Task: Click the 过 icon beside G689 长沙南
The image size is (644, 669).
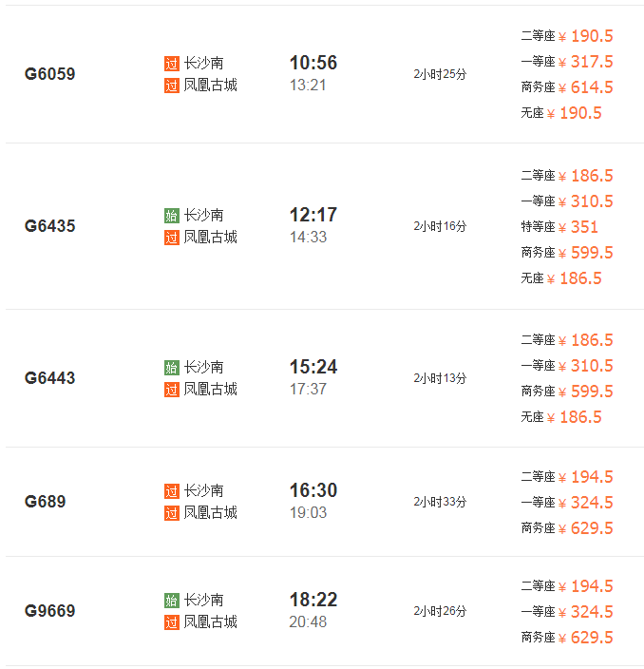Action: (171, 491)
